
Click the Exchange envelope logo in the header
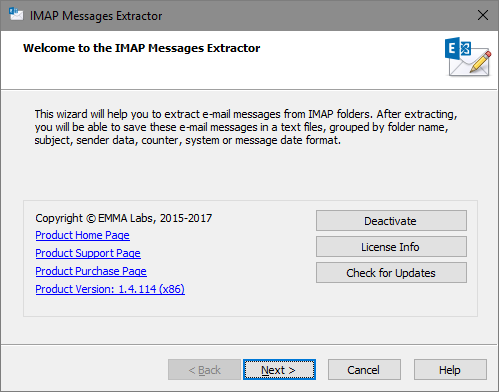[468, 57]
